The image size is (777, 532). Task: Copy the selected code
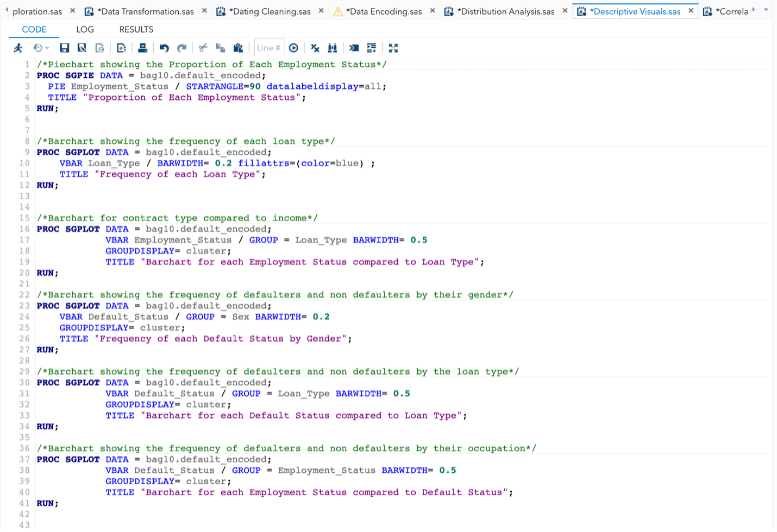(221, 48)
